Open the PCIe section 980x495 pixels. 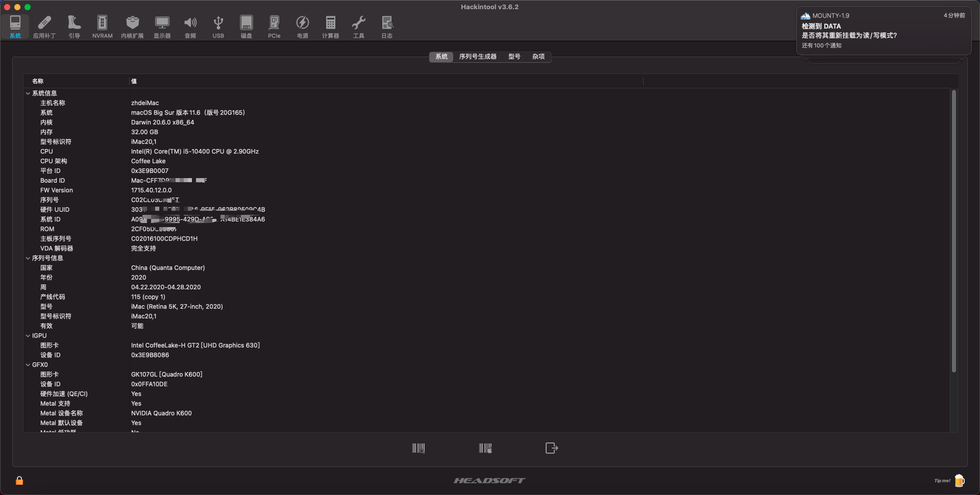tap(274, 27)
